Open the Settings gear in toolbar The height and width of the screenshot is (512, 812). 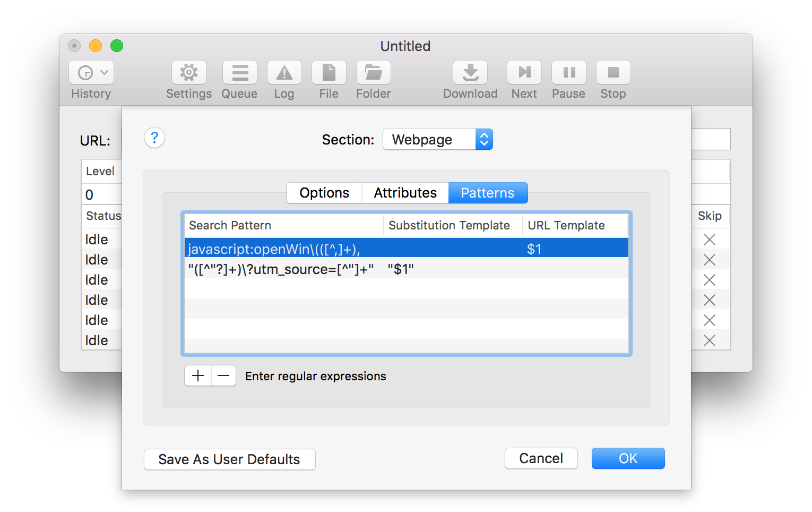pyautogui.click(x=188, y=73)
